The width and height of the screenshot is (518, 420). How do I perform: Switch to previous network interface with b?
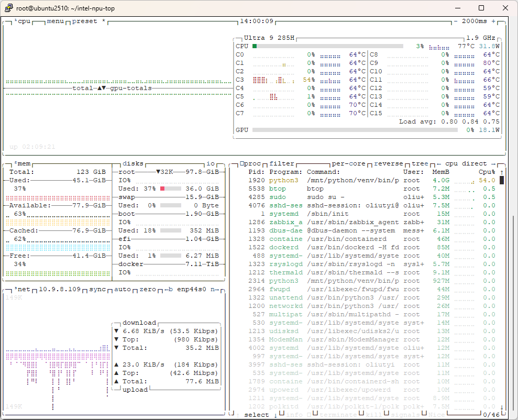[169, 290]
